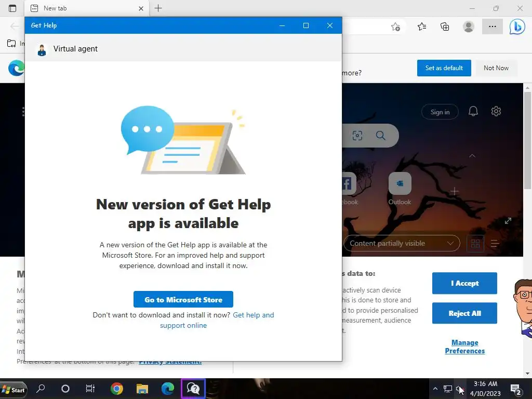Open Edge Settings and more menu

point(493,26)
